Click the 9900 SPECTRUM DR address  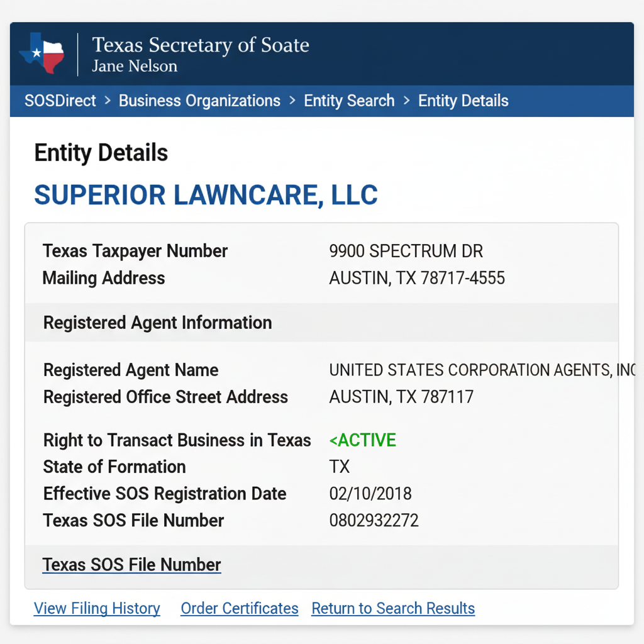406,251
